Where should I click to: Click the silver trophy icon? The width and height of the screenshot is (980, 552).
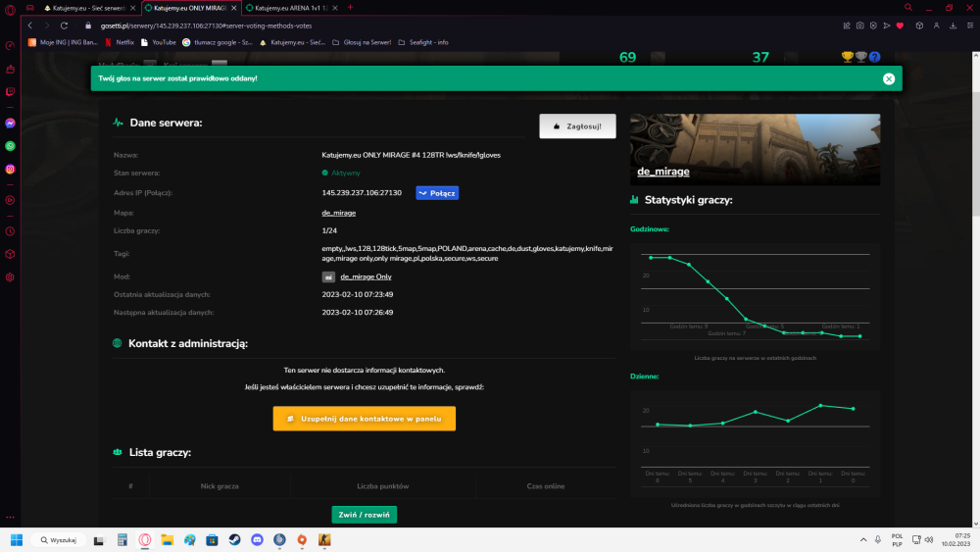pos(861,57)
